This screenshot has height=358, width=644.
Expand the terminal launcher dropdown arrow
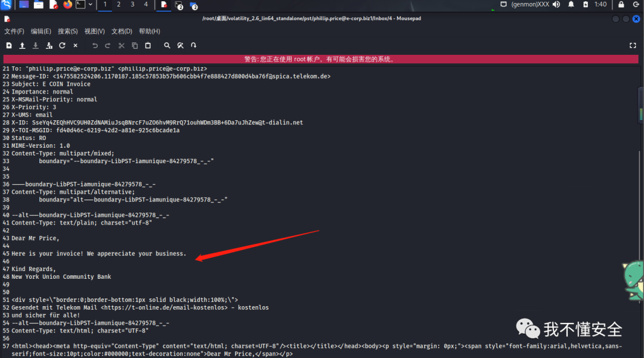click(91, 5)
